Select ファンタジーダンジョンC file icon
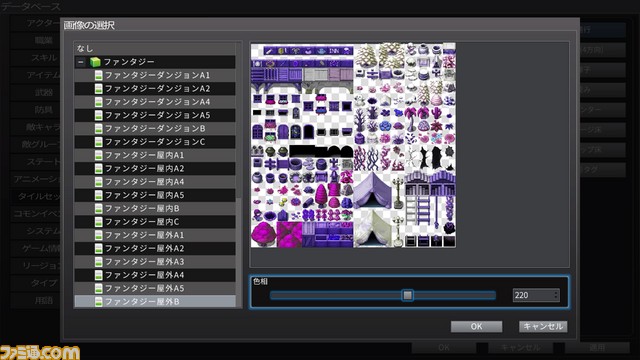The width and height of the screenshot is (640, 360). (x=98, y=142)
